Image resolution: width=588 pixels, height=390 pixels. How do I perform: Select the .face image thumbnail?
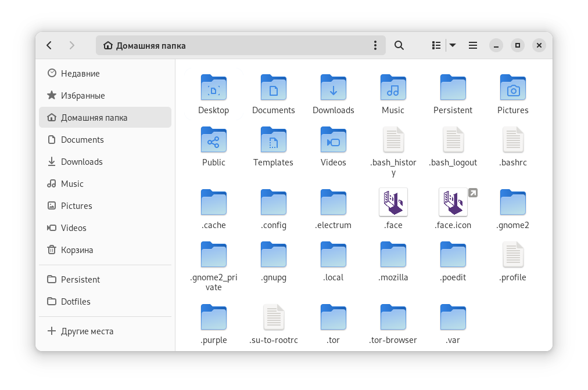tap(393, 203)
